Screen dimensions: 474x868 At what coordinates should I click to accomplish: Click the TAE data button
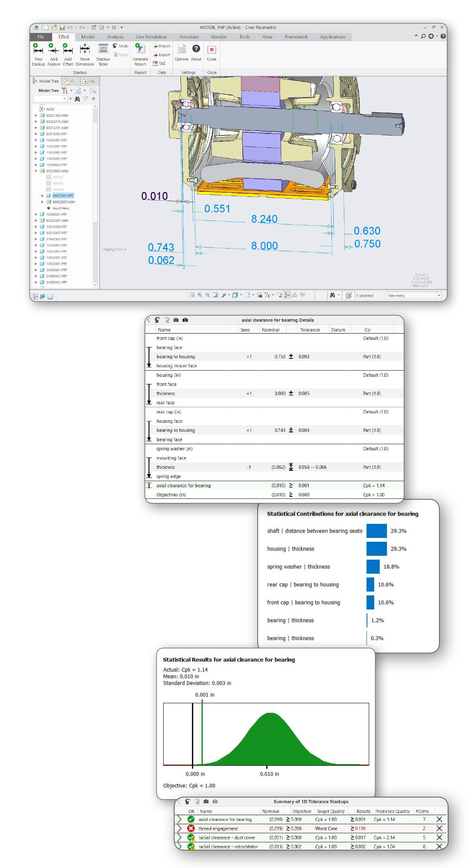click(159, 63)
